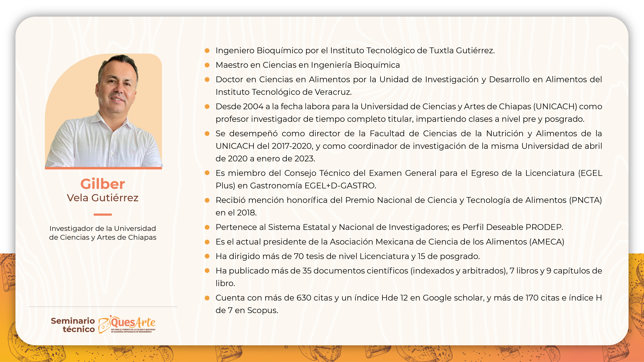The image size is (644, 362).
Task: Click the Ha publicado más de 35 documentos line
Action: point(408,271)
